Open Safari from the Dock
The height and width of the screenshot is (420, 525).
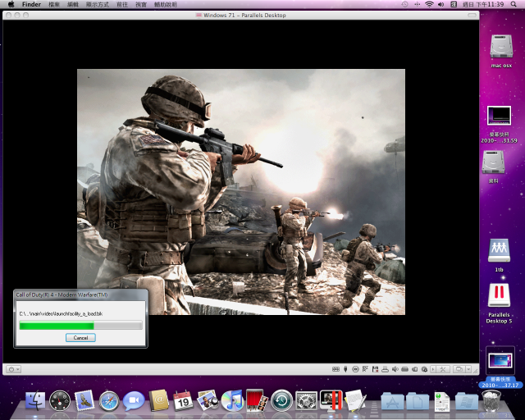coord(109,400)
